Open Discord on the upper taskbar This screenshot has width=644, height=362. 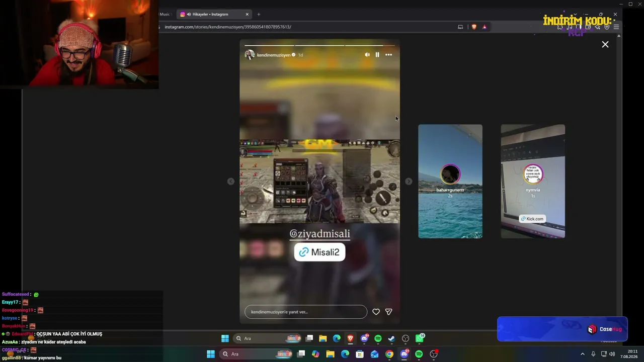coord(365,338)
